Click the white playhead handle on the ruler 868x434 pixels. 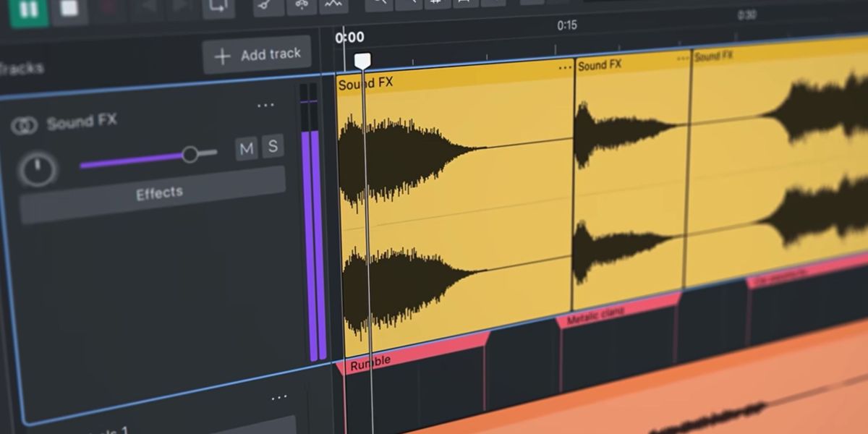tap(362, 61)
